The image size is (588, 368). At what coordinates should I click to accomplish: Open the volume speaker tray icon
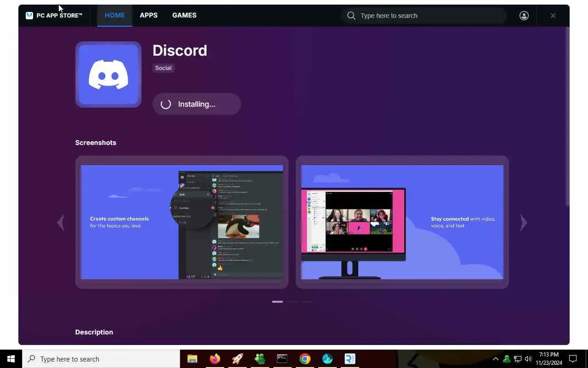click(528, 359)
